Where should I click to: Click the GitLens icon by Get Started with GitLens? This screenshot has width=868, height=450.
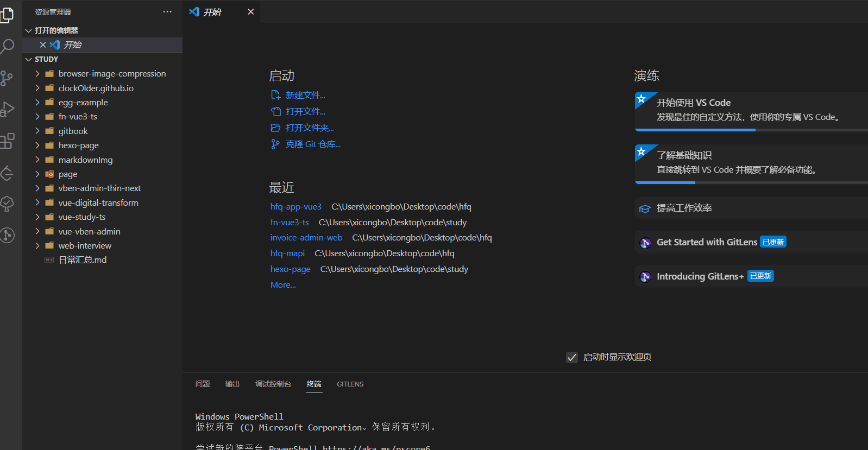point(645,243)
